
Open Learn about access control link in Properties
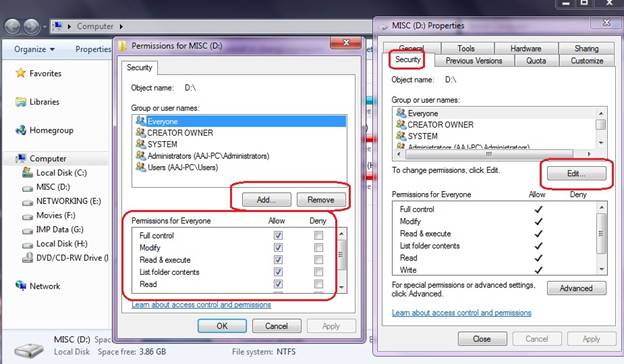461,313
